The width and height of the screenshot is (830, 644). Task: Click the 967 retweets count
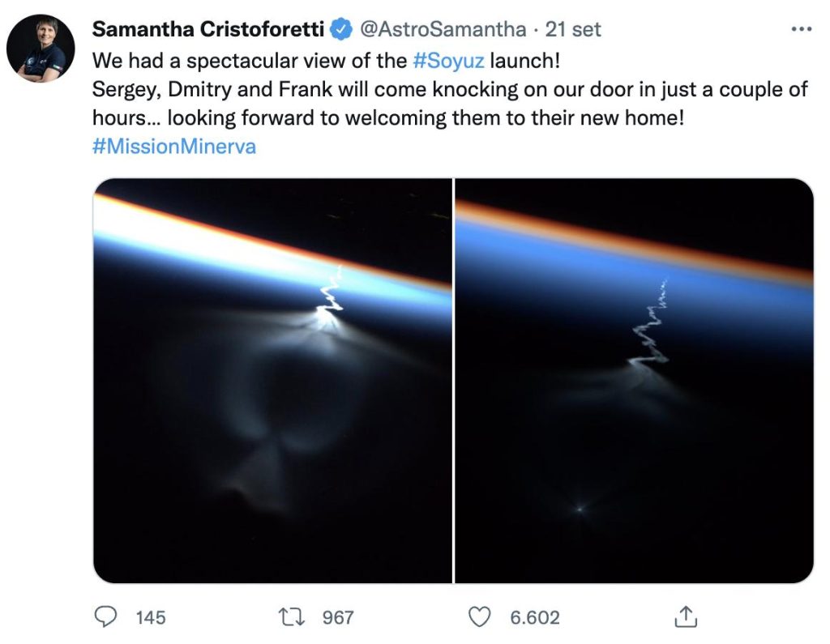coord(338,618)
